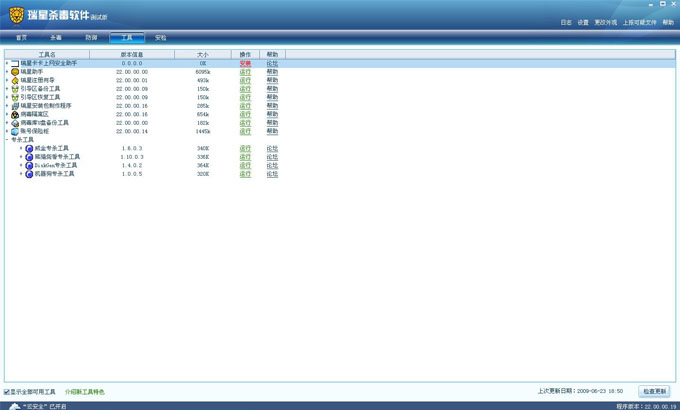Screen dimensions: 684x413
Task: Click 更改外观 in the top menu
Action: [x=606, y=23]
